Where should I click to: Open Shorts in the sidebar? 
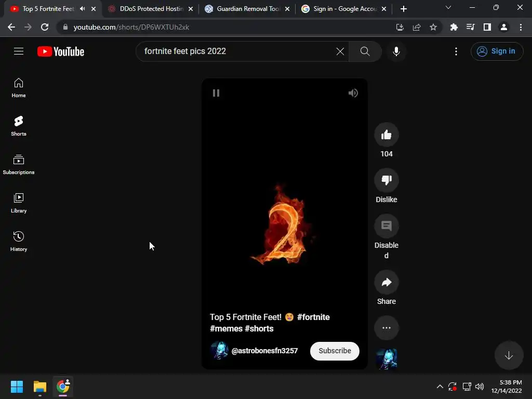[x=19, y=126]
